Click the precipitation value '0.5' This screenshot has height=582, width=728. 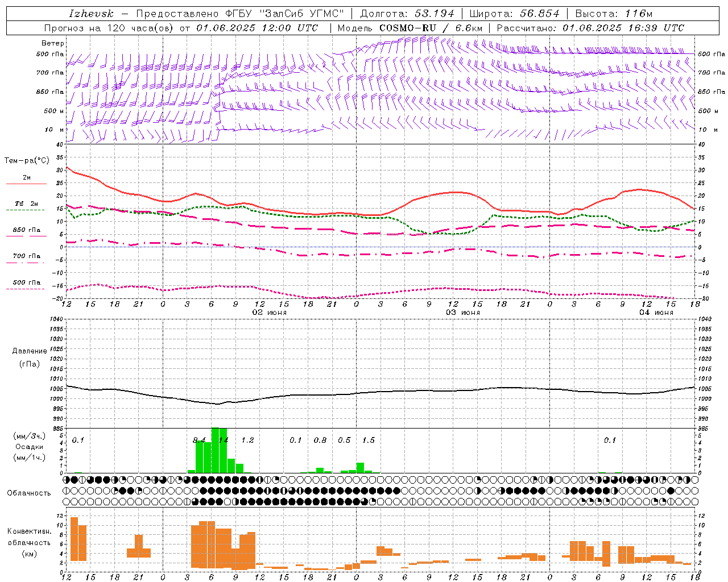click(x=344, y=440)
